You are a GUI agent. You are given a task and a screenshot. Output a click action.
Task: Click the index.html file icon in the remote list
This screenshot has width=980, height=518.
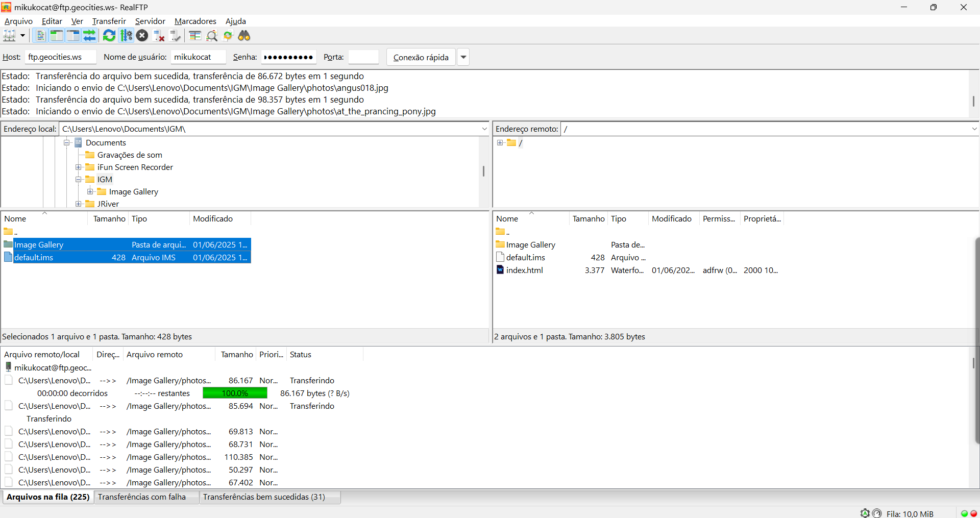coord(500,270)
